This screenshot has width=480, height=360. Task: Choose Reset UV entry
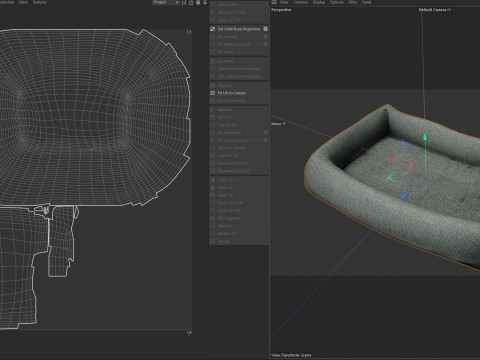[239, 195]
